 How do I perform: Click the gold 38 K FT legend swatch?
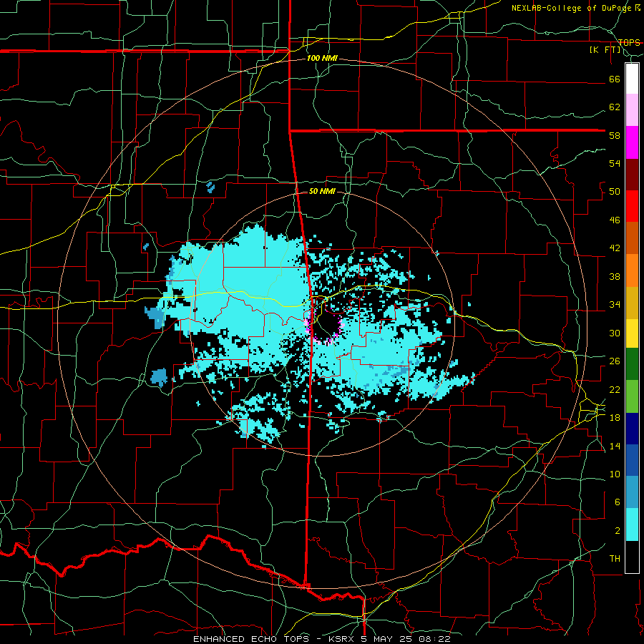point(632,303)
